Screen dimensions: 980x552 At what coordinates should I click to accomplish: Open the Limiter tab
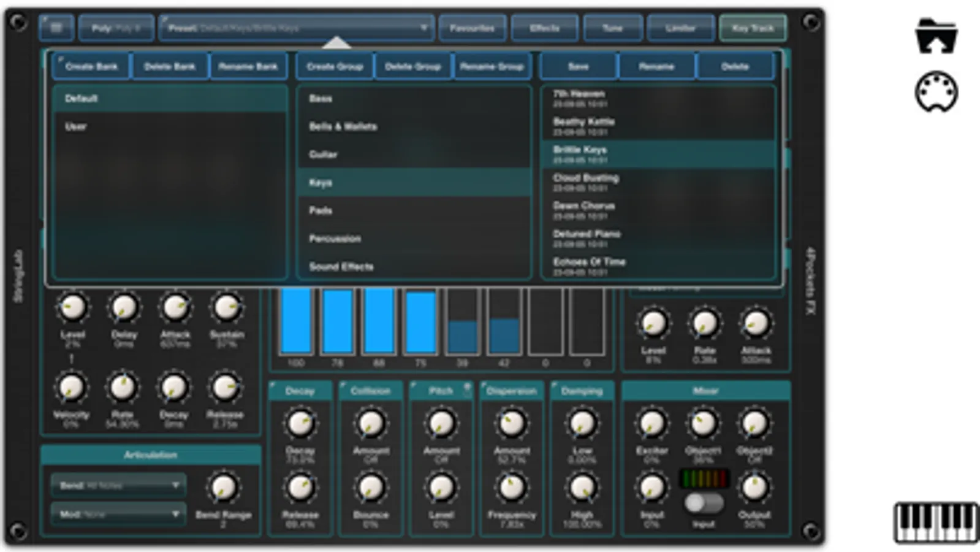click(x=680, y=28)
